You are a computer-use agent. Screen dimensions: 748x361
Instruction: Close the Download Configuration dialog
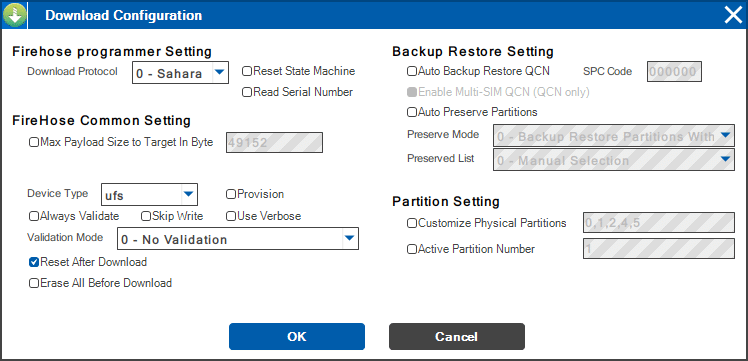coord(733,15)
